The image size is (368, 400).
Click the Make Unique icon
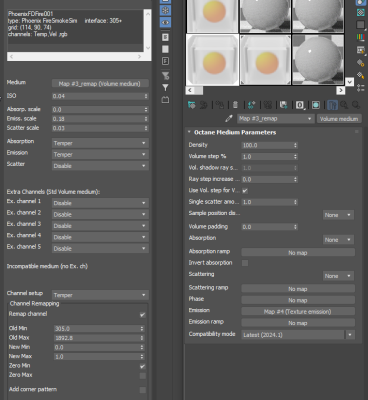(x=251, y=105)
